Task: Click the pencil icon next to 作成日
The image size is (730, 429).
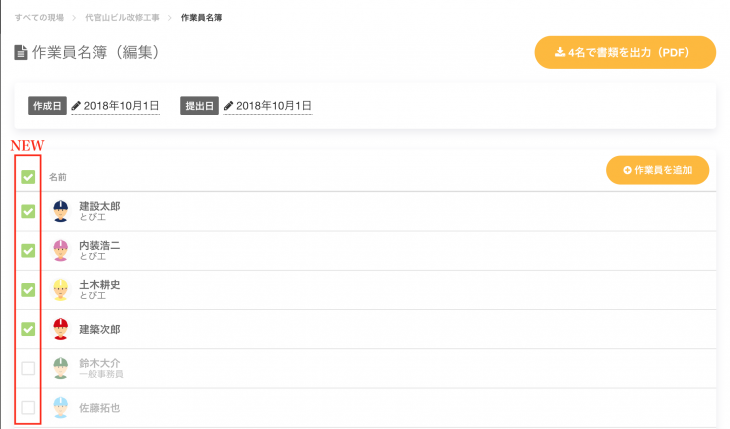Action: [x=76, y=106]
